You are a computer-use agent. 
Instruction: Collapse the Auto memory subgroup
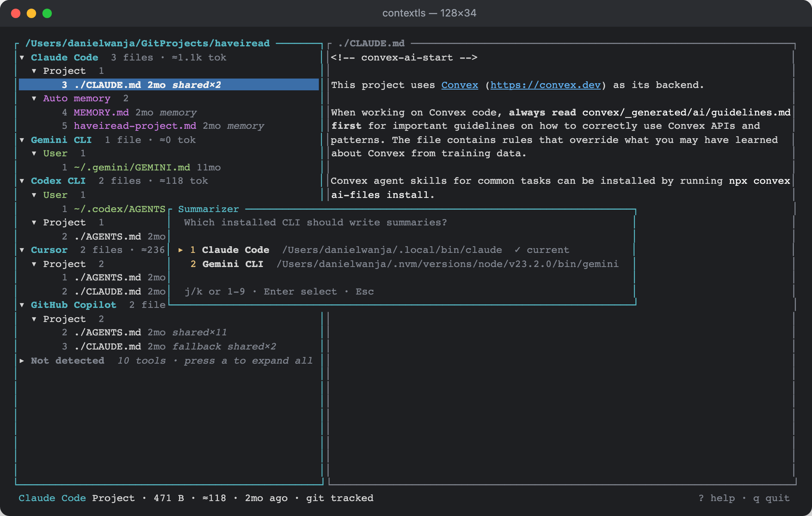(34, 99)
